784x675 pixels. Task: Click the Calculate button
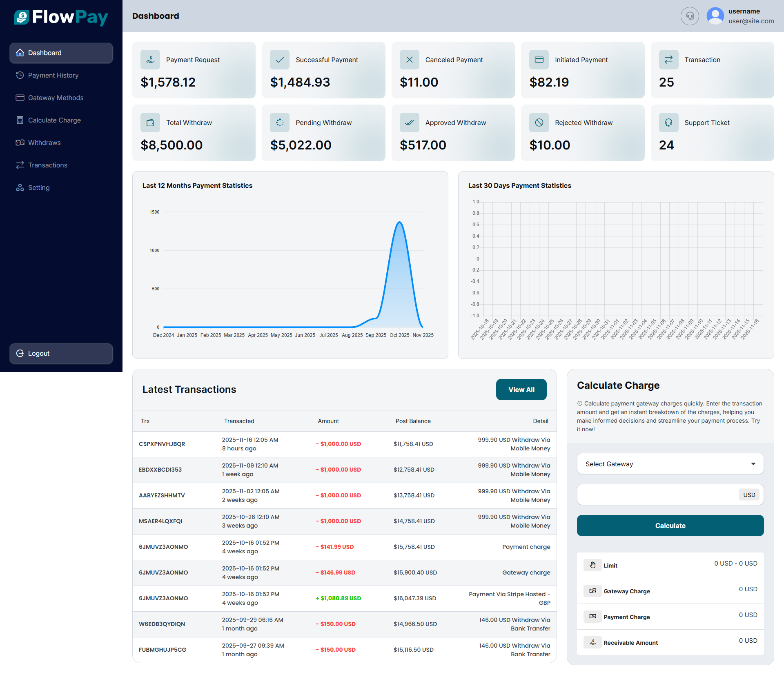coord(670,526)
